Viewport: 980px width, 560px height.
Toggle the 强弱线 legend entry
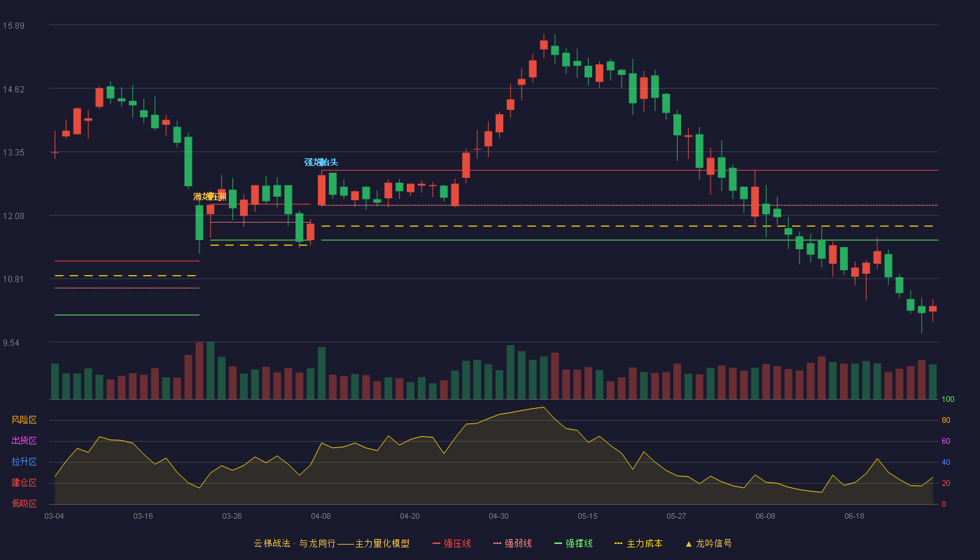[x=512, y=543]
